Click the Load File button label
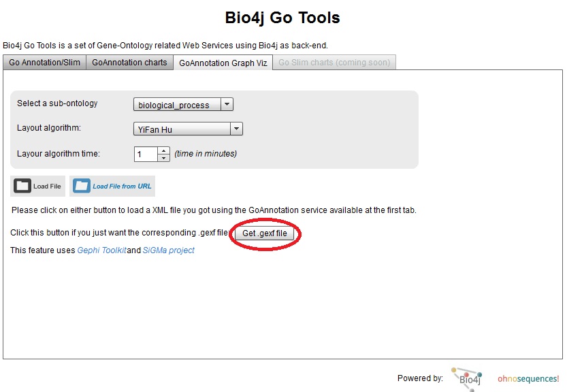The height and width of the screenshot is (392, 567). pyautogui.click(x=47, y=186)
